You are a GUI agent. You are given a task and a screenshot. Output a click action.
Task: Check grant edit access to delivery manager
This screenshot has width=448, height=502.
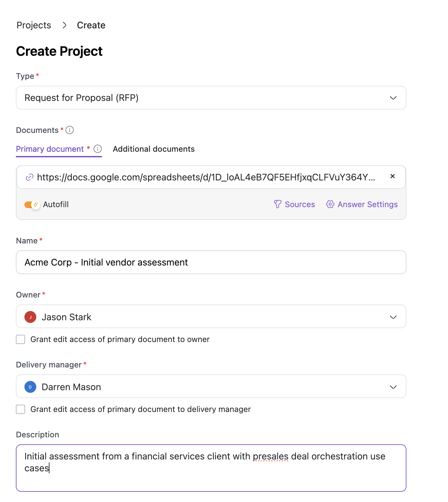[21, 409]
